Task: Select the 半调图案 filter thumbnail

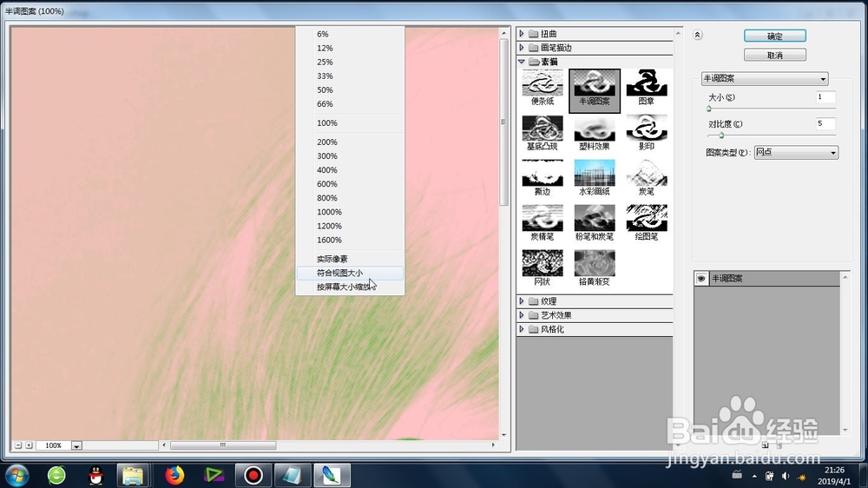Action: pos(595,90)
